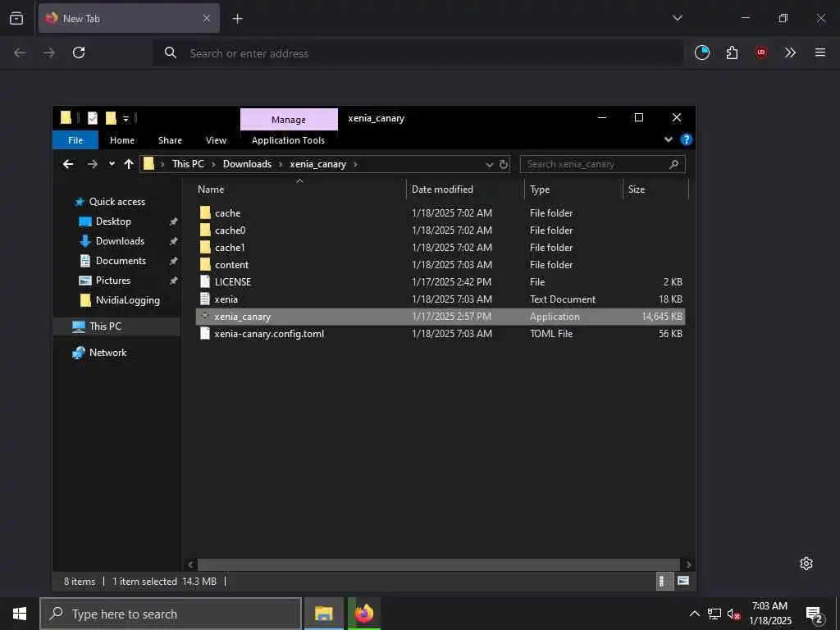Image resolution: width=840 pixels, height=630 pixels.
Task: Click the horizontal scrollbar in file list
Action: (439, 564)
